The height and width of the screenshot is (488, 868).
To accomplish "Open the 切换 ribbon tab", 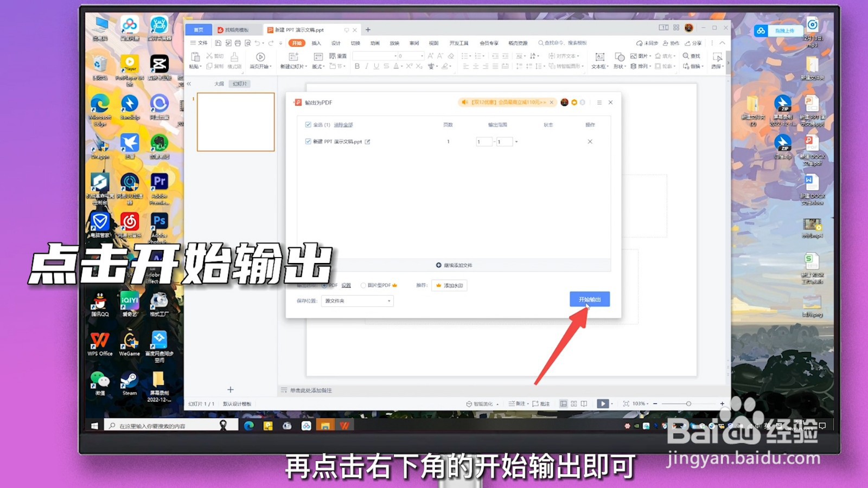I will click(355, 43).
